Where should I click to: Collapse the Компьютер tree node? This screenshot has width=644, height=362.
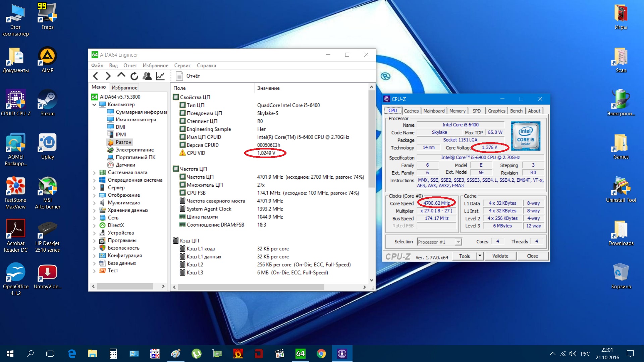[94, 105]
